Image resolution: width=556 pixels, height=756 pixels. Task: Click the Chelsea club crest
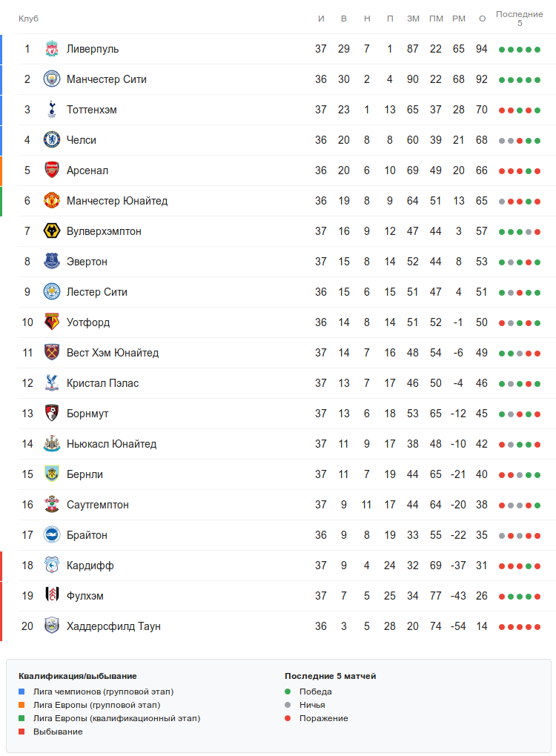pos(51,140)
